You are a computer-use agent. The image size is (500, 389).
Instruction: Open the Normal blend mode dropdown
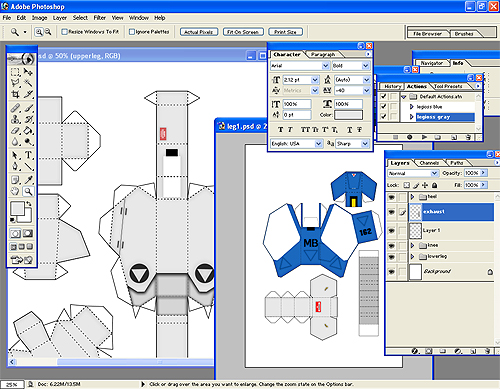(434, 173)
